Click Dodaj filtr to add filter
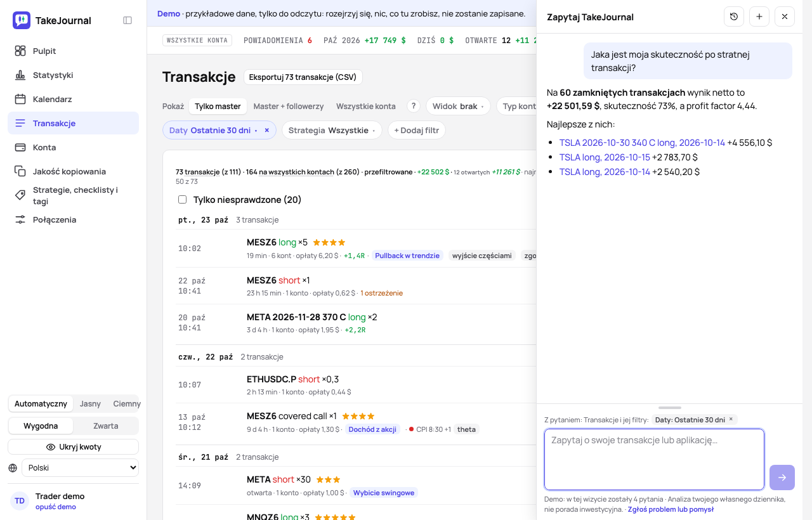Screen dimensions: 812x520 point(417,130)
